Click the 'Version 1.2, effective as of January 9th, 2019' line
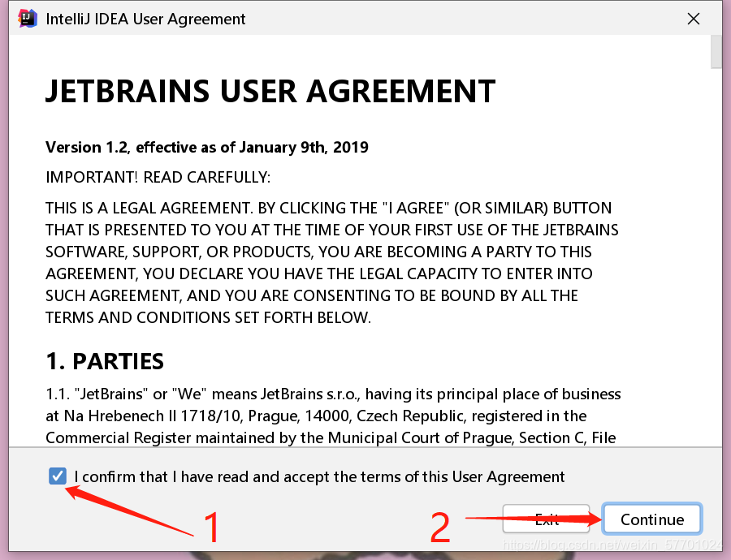This screenshot has width=731, height=560. pyautogui.click(x=207, y=147)
